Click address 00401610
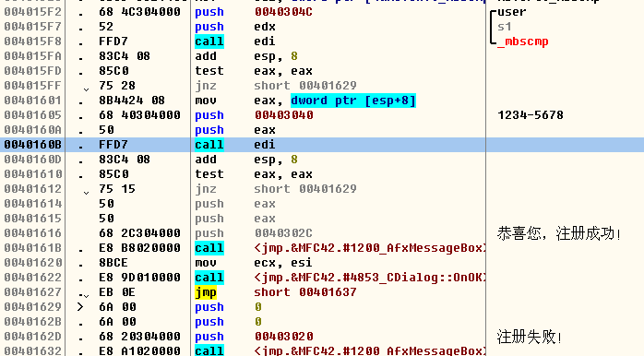 click(32, 174)
